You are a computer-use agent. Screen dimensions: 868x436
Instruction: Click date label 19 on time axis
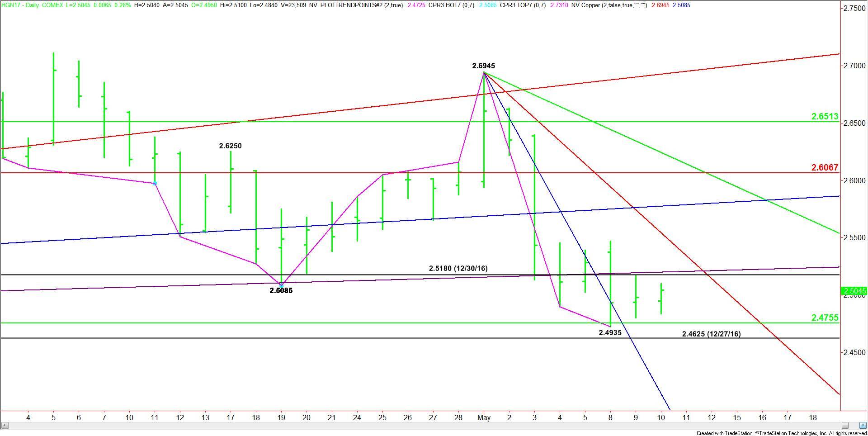[x=281, y=418]
